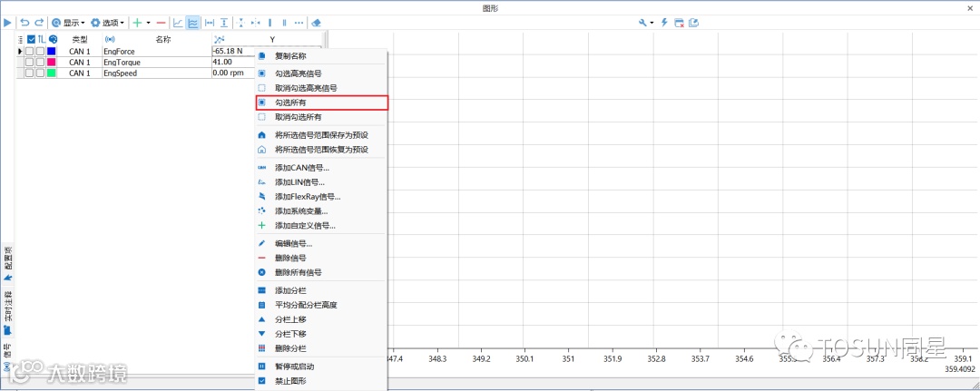Check the second checkbox in EngSpeed row
980x391 pixels.
point(40,73)
